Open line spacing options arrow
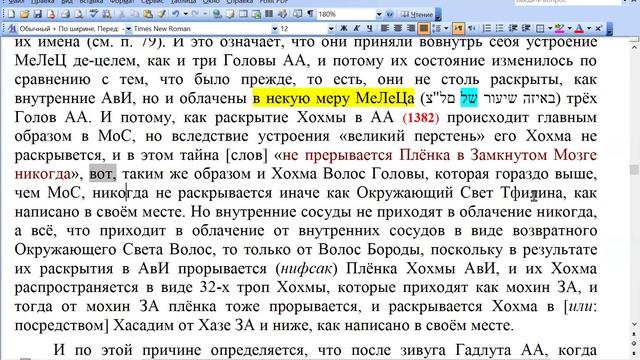Screen dimensions: 640x360 [x=446, y=28]
